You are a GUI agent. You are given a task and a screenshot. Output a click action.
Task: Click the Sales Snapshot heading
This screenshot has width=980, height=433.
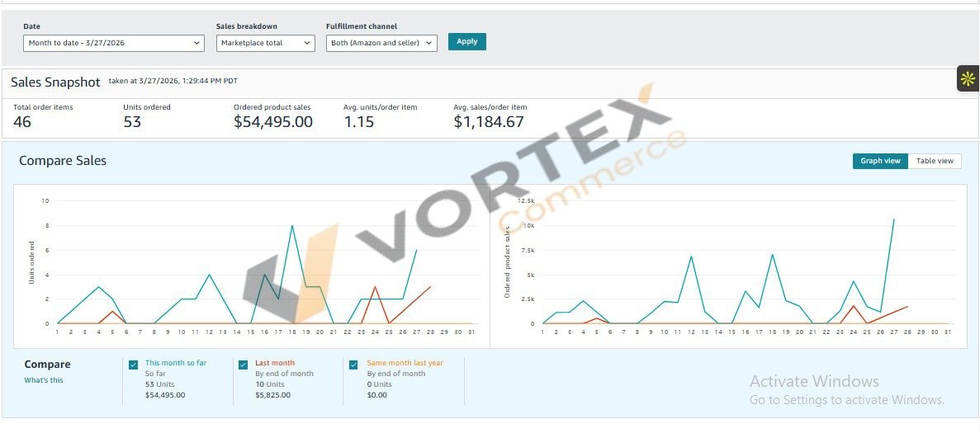(x=55, y=82)
